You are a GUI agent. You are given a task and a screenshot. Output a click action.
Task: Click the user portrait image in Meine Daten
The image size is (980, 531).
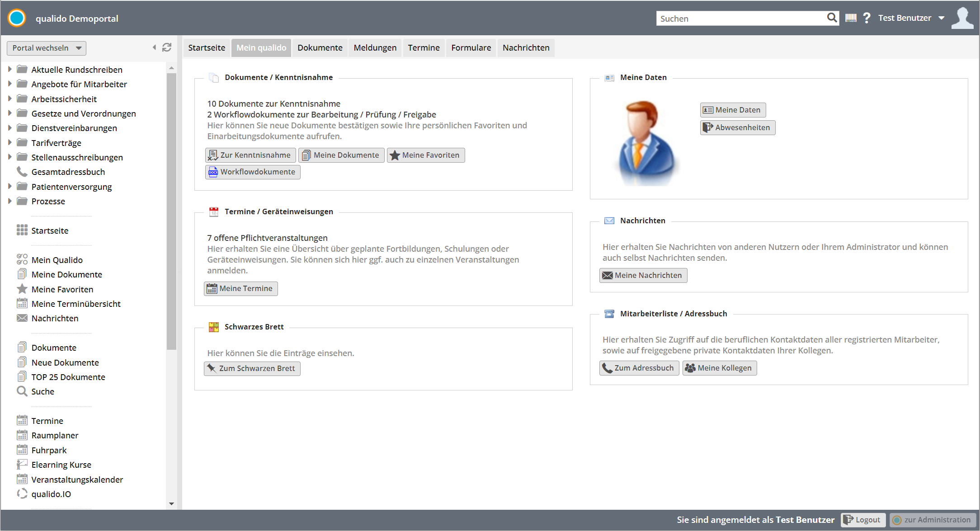pos(647,143)
